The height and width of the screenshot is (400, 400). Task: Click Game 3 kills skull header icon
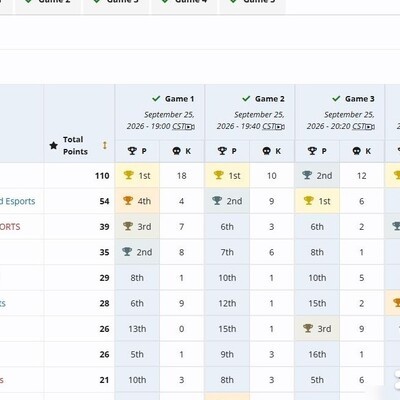coord(357,151)
